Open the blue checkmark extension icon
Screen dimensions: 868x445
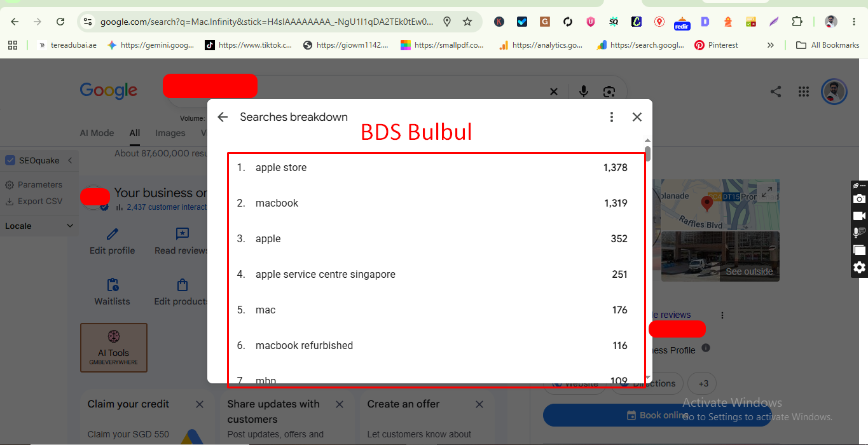pos(522,22)
